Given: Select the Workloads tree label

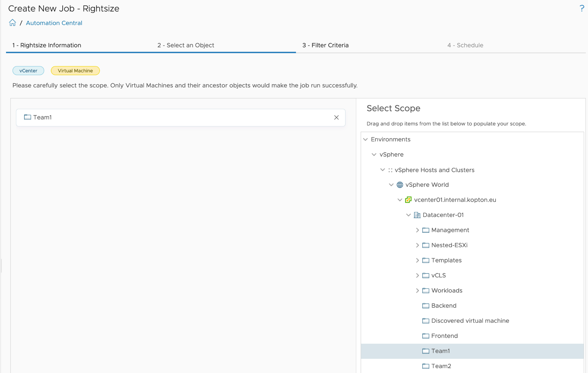Looking at the screenshot, I should coord(447,291).
